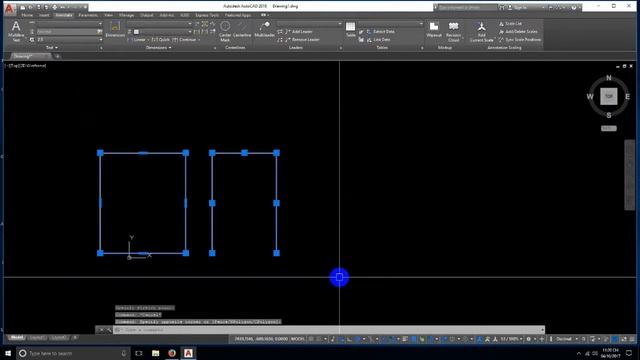The image size is (640, 360).
Task: Click the Center Mark tool
Action: 225,31
